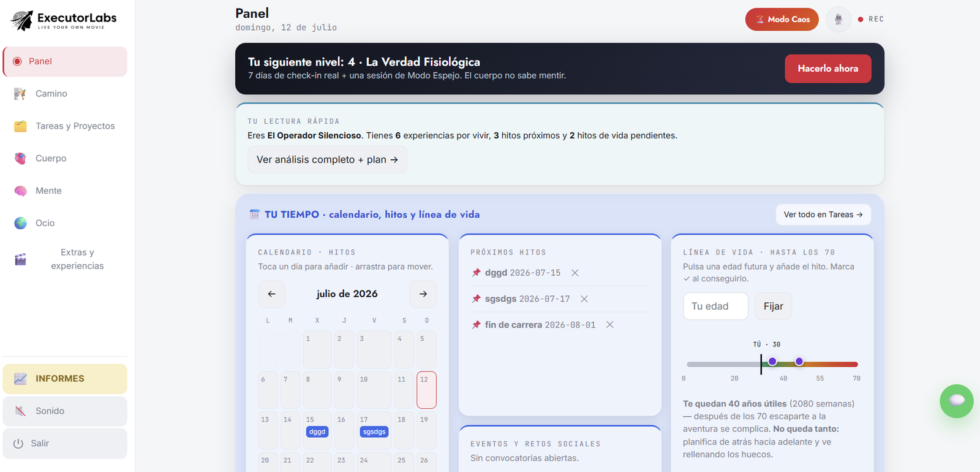Remove the dggd milestone

click(x=575, y=273)
